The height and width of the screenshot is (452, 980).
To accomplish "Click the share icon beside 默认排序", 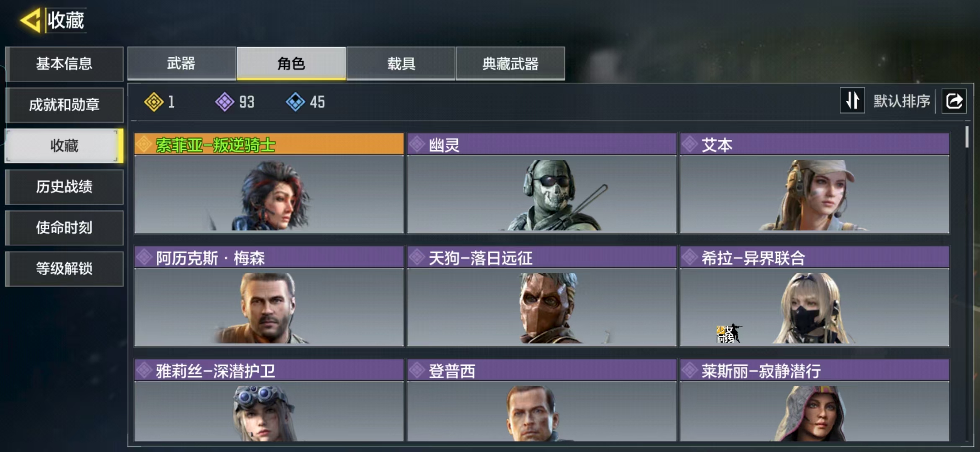I will 954,101.
